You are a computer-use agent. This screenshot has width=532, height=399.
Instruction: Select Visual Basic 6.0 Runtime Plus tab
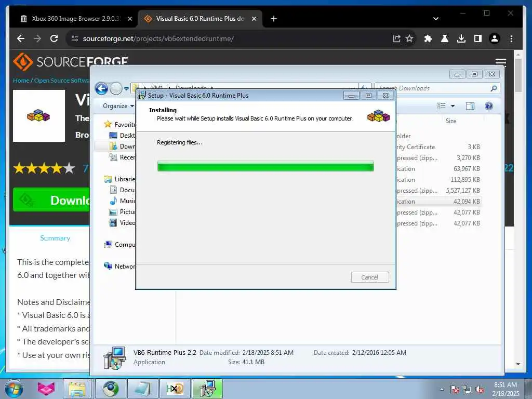(199, 19)
